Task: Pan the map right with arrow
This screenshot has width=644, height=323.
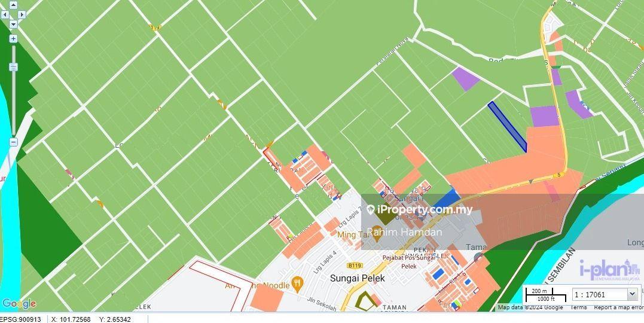Action: click(22, 15)
